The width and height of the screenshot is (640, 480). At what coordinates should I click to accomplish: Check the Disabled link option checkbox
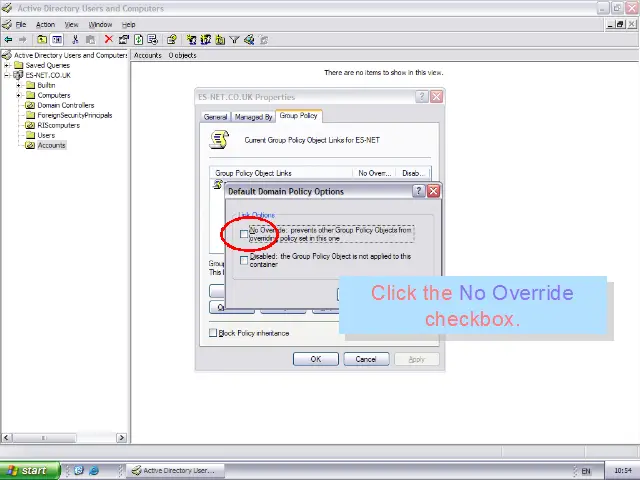[x=244, y=260]
